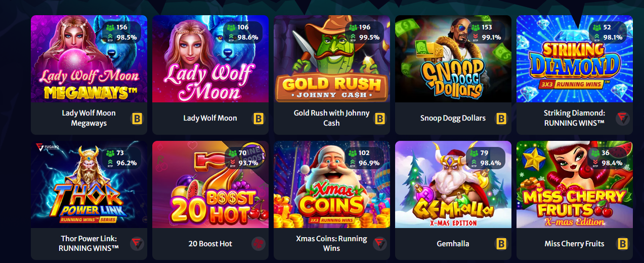Click the 20 Boost Hot title text
This screenshot has height=263, width=644.
210,244
